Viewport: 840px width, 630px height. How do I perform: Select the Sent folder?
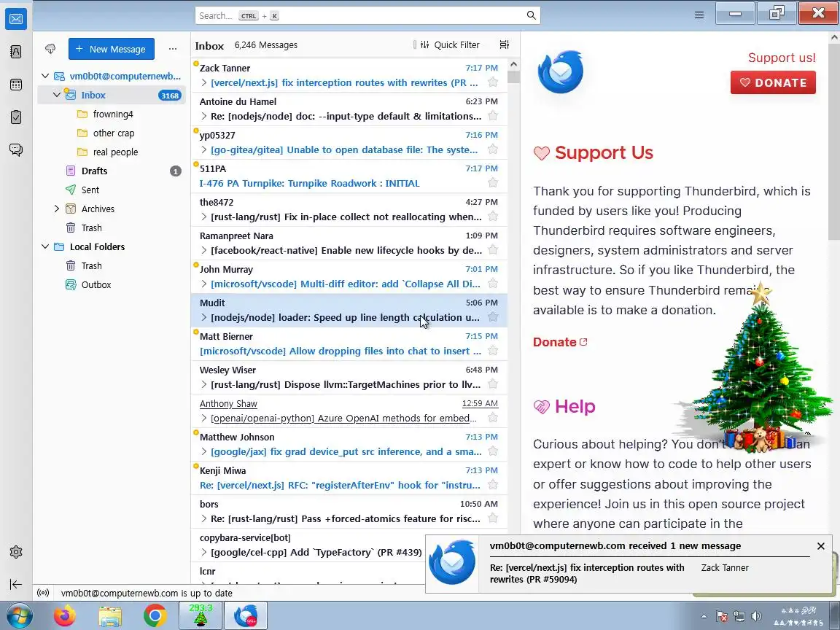click(112, 190)
